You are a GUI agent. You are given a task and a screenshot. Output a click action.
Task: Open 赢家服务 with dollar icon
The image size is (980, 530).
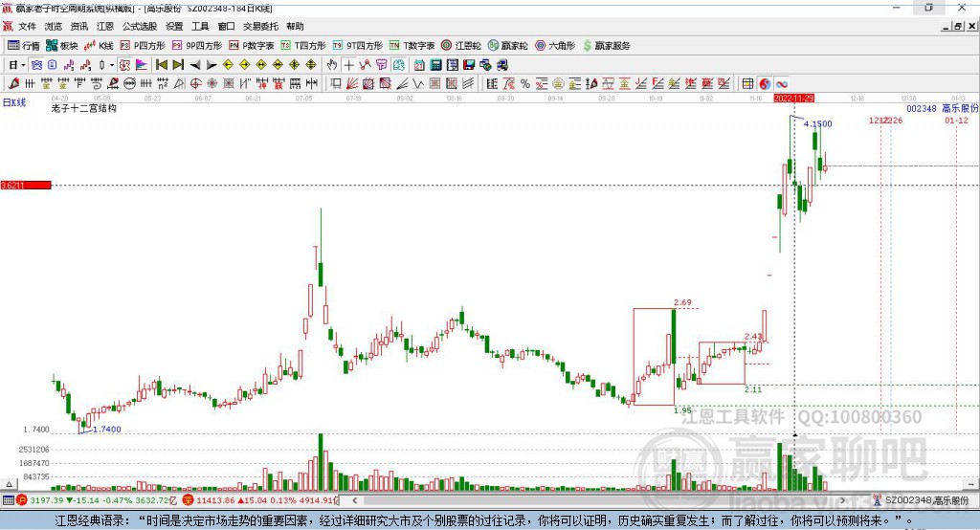(x=606, y=46)
